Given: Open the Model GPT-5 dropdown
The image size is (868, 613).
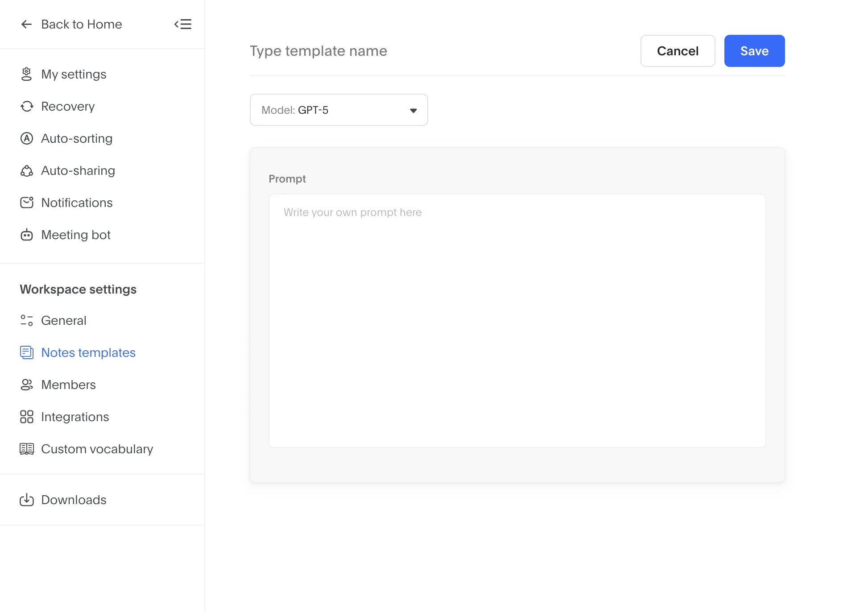Looking at the screenshot, I should pyautogui.click(x=339, y=110).
